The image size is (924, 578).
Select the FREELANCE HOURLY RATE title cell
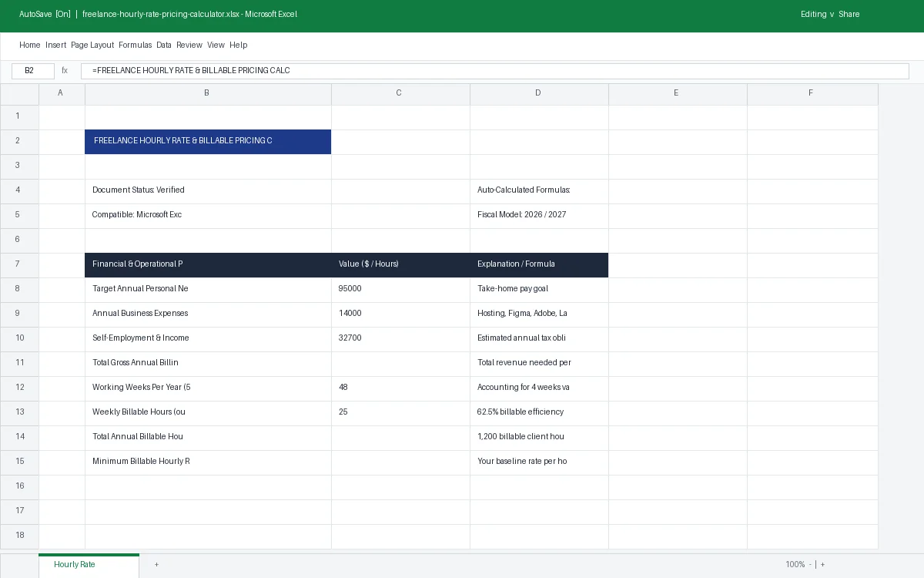click(208, 142)
